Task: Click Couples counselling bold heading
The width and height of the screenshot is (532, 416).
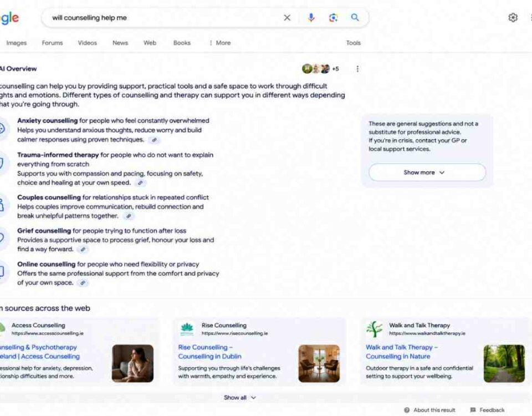Action: tap(49, 197)
